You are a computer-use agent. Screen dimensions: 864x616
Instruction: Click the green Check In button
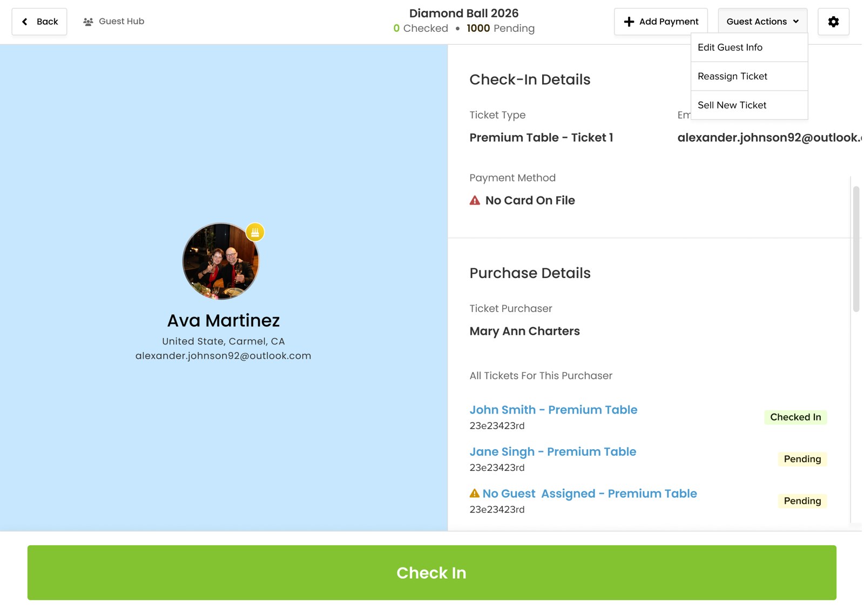[x=431, y=572]
